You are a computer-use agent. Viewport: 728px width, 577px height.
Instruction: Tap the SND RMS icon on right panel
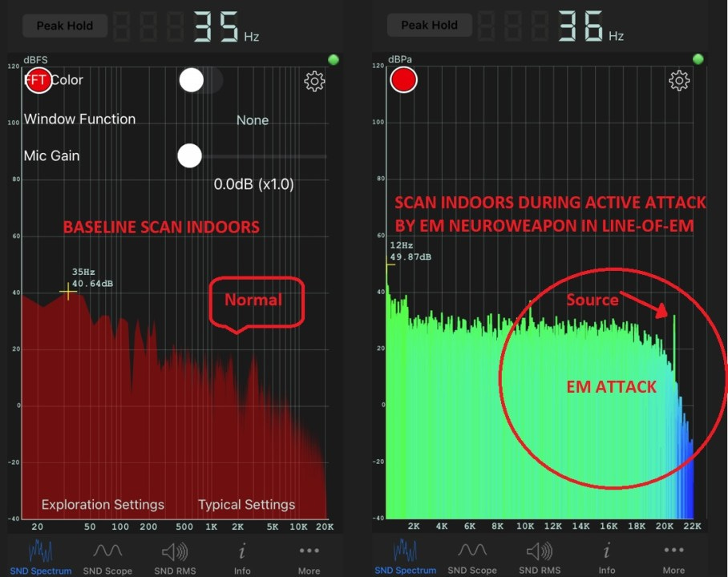pyautogui.click(x=540, y=553)
